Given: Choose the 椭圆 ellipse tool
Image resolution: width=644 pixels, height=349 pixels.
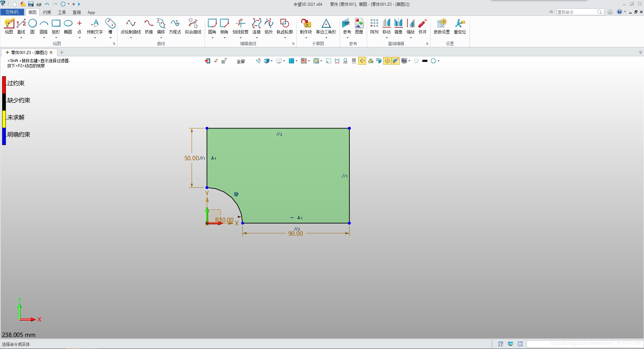Looking at the screenshot, I should tap(68, 26).
